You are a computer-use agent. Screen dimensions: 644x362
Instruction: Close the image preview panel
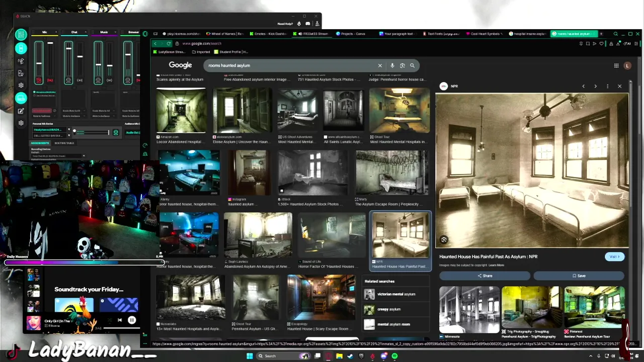[x=620, y=86]
